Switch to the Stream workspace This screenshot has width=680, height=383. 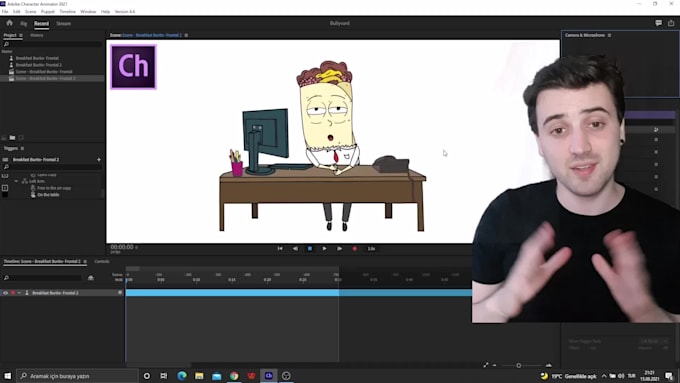(64, 23)
